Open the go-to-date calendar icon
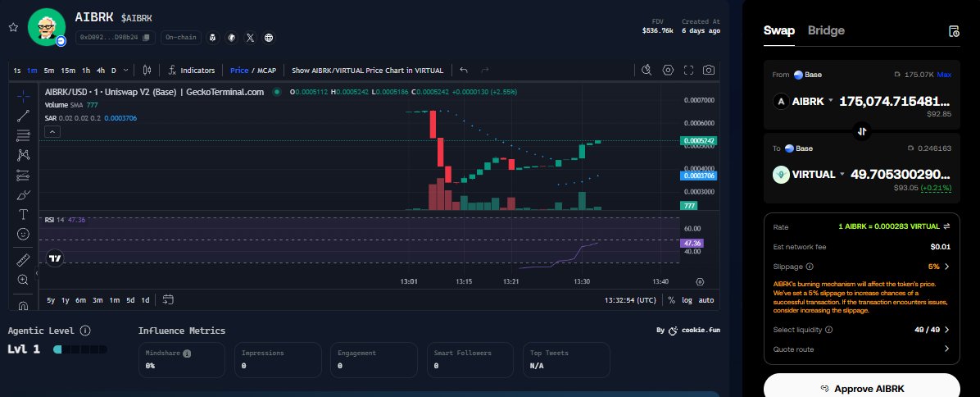The height and width of the screenshot is (397, 980). 167,299
